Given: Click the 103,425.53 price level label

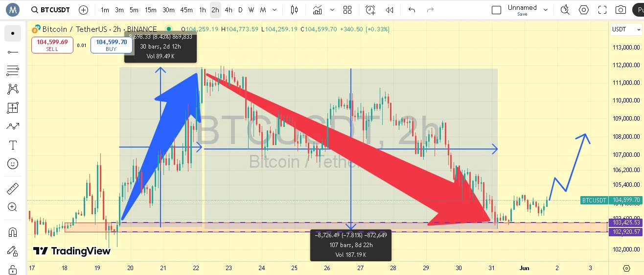Looking at the screenshot, I should click(625, 223).
